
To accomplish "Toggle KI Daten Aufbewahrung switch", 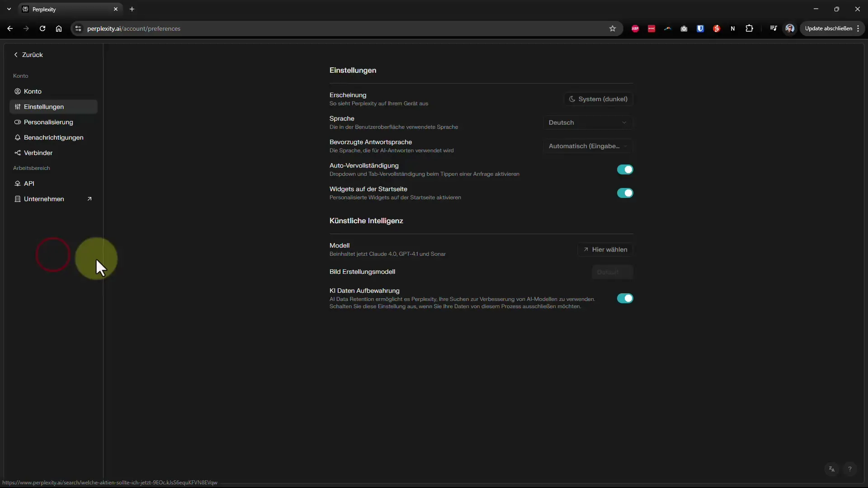I will [625, 298].
